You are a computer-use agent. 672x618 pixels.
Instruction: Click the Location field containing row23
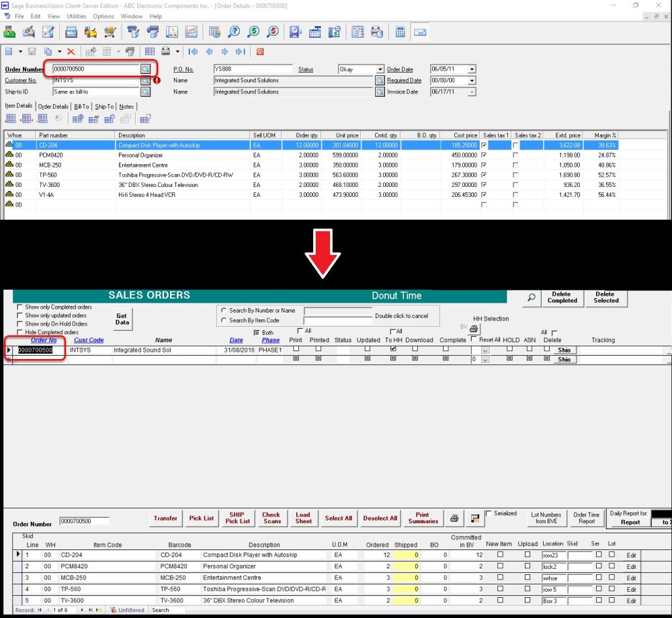553,555
